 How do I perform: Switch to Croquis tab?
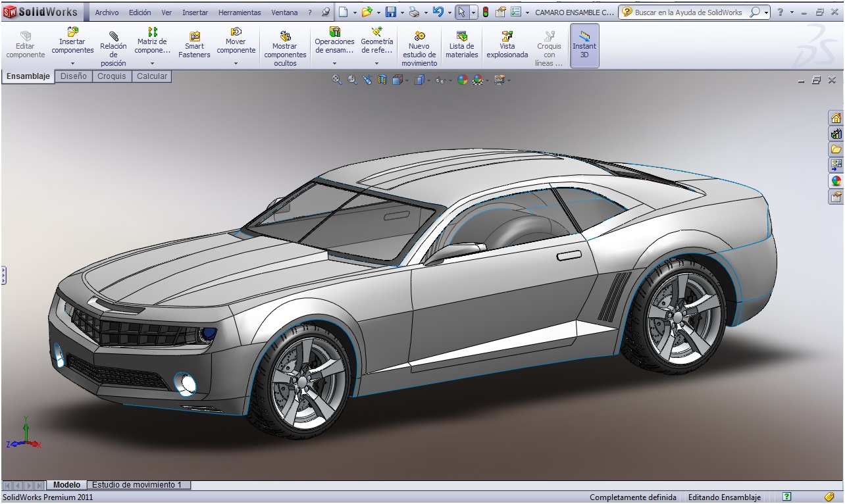pos(112,76)
